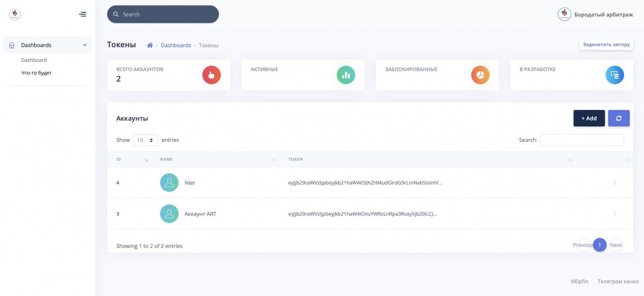Click the Dashboards store icon in the sidebar
The width and height of the screenshot is (644, 296).
click(x=12, y=45)
